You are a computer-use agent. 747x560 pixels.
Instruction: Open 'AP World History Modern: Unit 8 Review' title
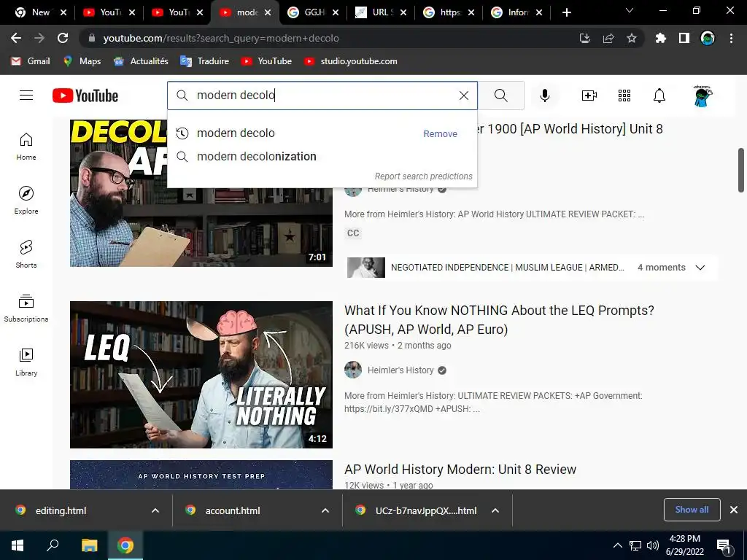460,469
